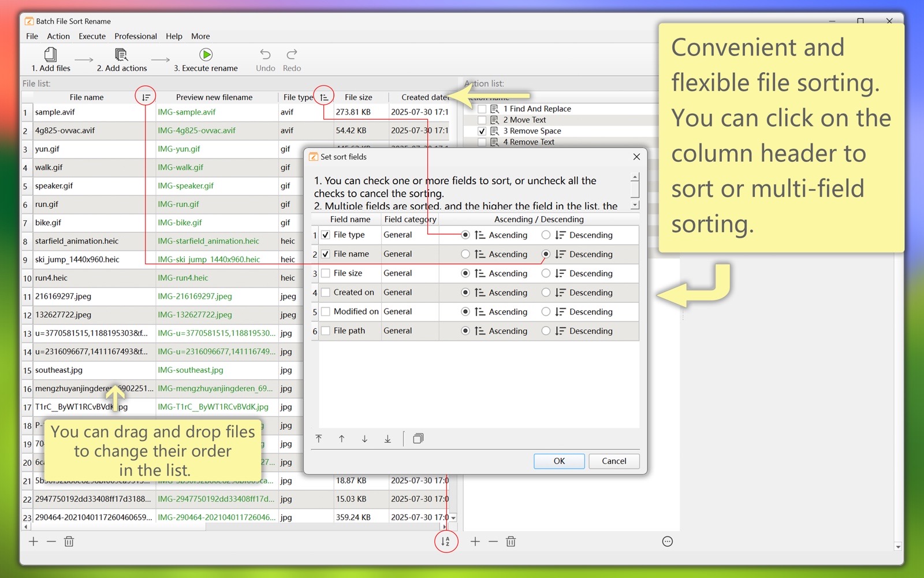
Task: Open the Action menu
Action: click(58, 36)
